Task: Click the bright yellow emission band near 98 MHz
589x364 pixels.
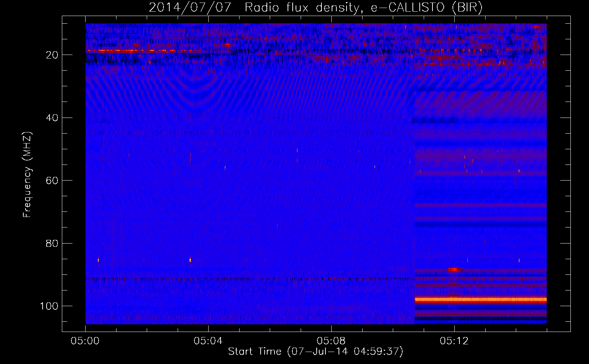Action: coord(481,300)
